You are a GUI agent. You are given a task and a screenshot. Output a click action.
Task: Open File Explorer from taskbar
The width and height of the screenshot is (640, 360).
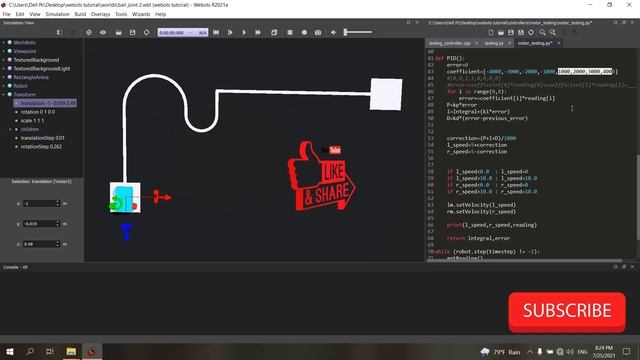pyautogui.click(x=71, y=351)
